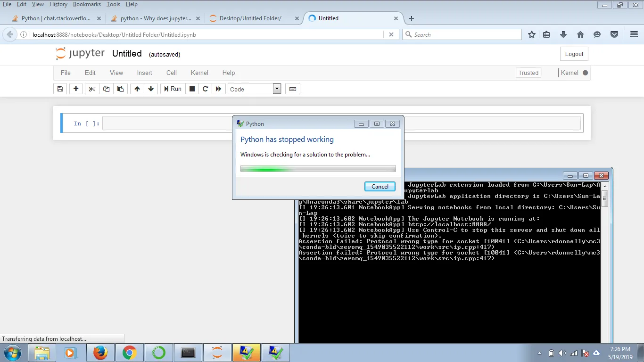The width and height of the screenshot is (644, 362).
Task: Open the command palette keyboard icon
Action: [x=293, y=89]
